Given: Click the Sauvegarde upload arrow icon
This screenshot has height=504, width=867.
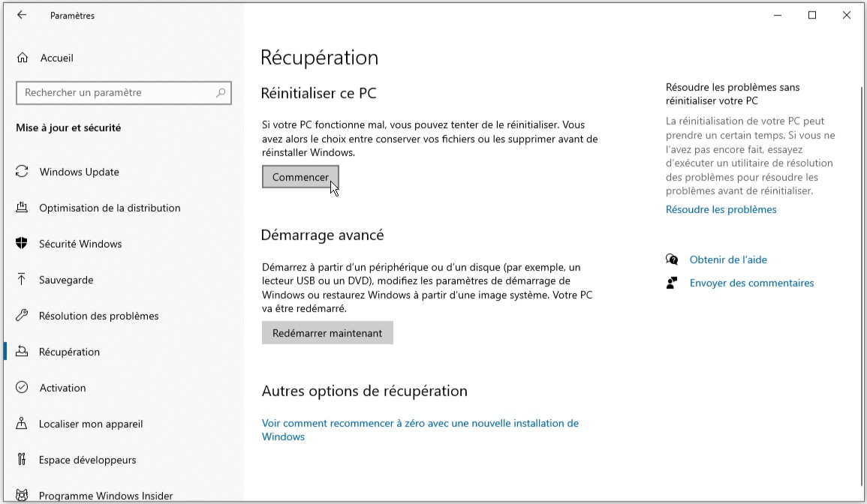Looking at the screenshot, I should click(x=23, y=280).
